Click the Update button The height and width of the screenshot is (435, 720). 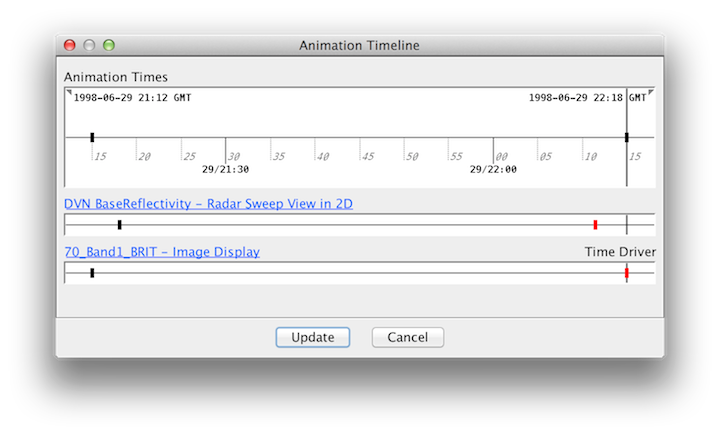pos(312,337)
